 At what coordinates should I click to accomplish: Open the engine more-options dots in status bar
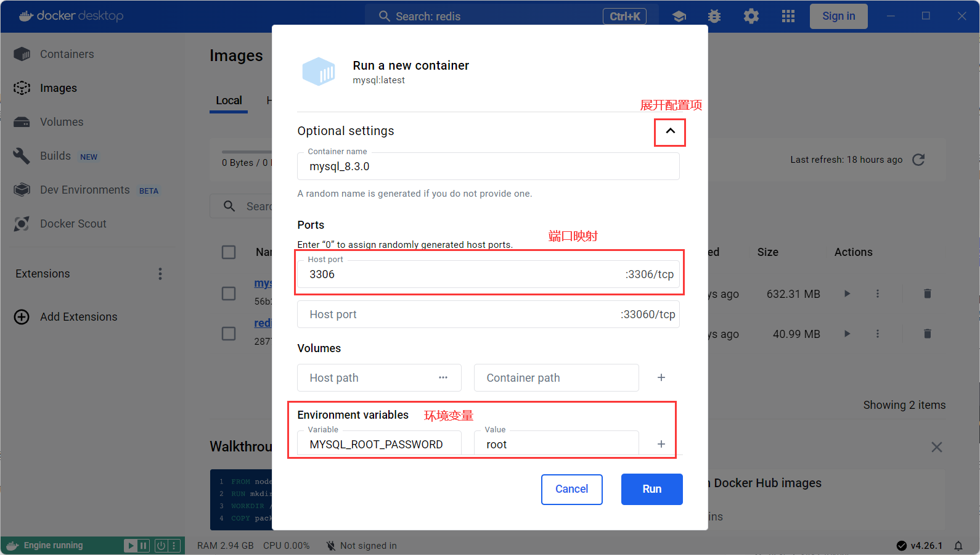(174, 546)
